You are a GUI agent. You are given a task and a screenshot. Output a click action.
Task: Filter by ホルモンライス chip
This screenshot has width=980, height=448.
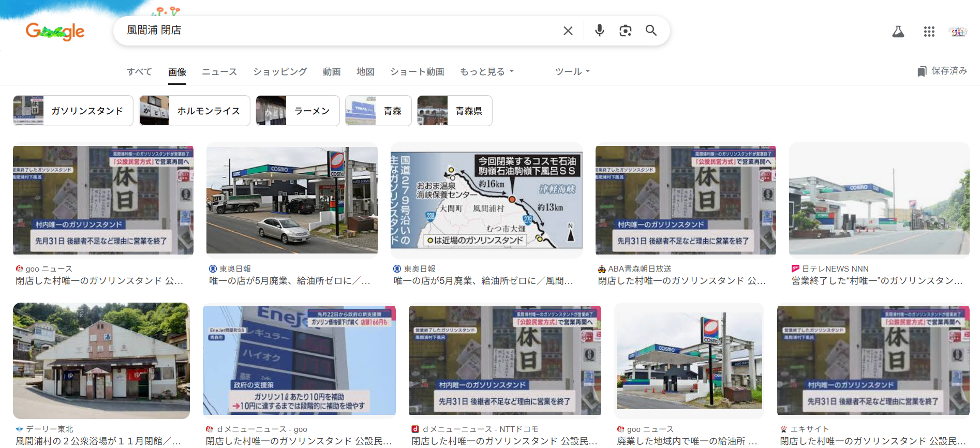(x=195, y=111)
